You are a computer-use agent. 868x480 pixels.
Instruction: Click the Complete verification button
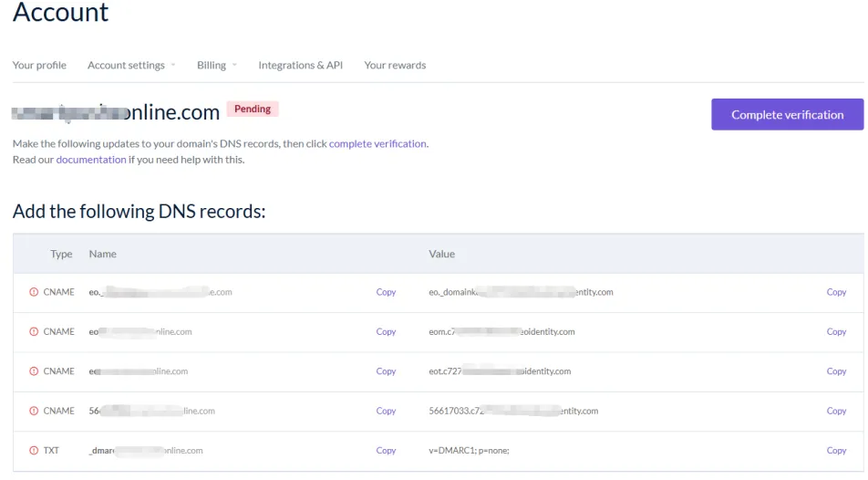click(787, 114)
